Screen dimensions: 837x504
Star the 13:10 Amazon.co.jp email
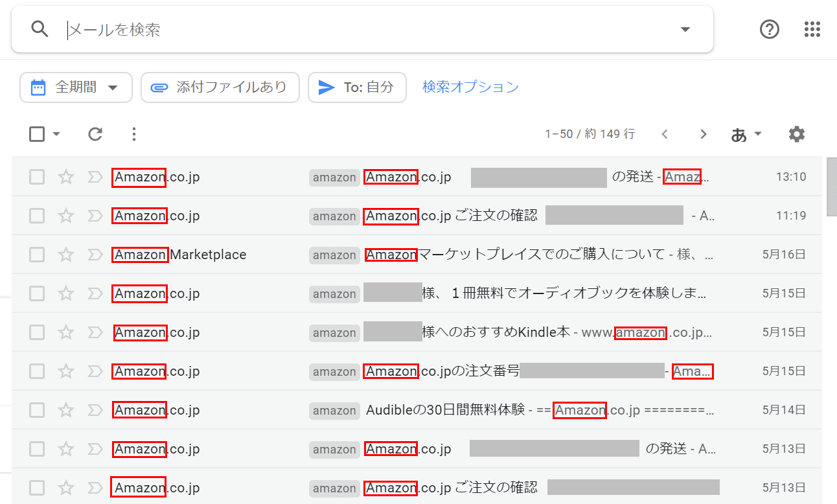click(x=66, y=177)
